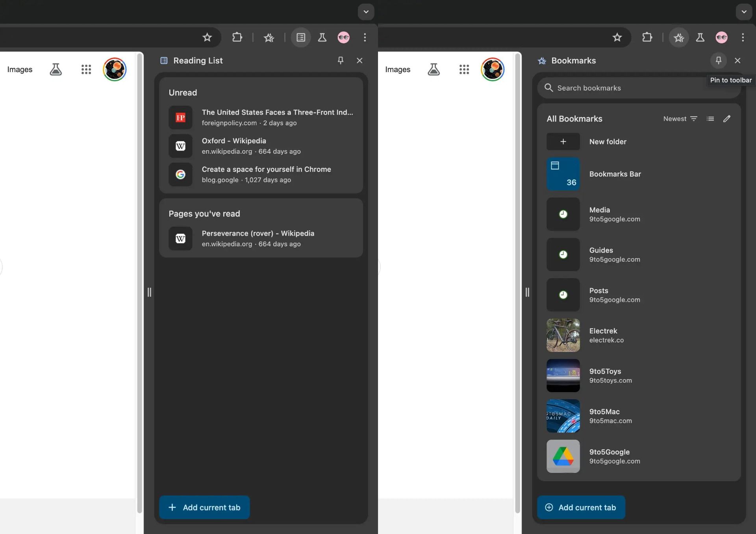Open Chrome three-dot menu in right window
Viewport: 756px width, 534px height.
743,37
